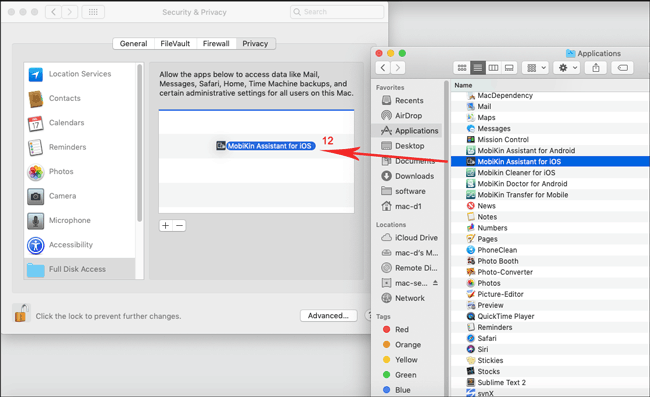
Task: Select Mobikin Cleaner for iOS
Action: coord(550,173)
